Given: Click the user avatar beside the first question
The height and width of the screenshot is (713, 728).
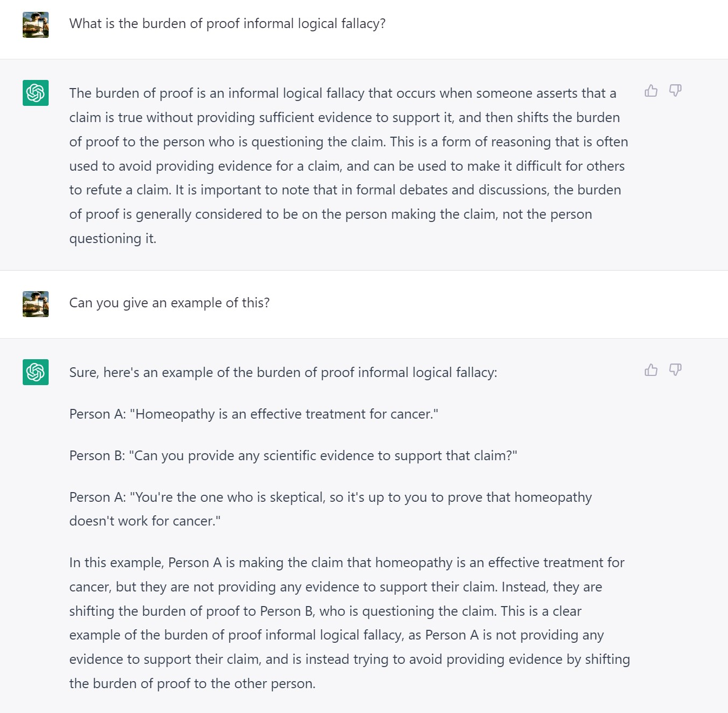Looking at the screenshot, I should [36, 25].
